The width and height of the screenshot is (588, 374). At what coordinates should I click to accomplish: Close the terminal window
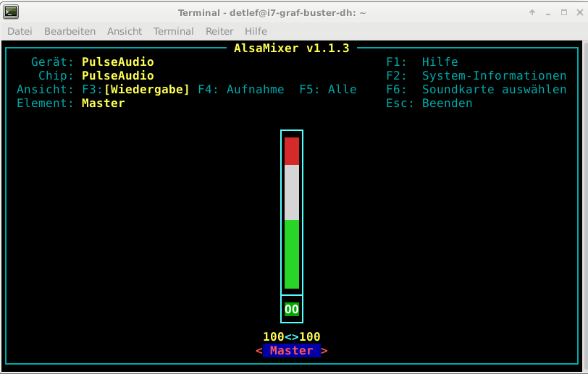point(579,12)
